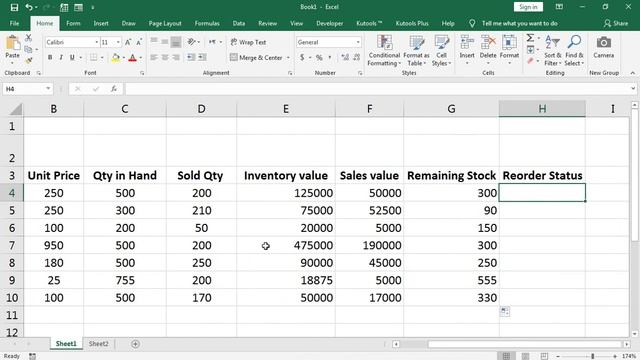Click the Select All corner triangle
Viewport: 640px width, 360px height.
click(x=16, y=109)
